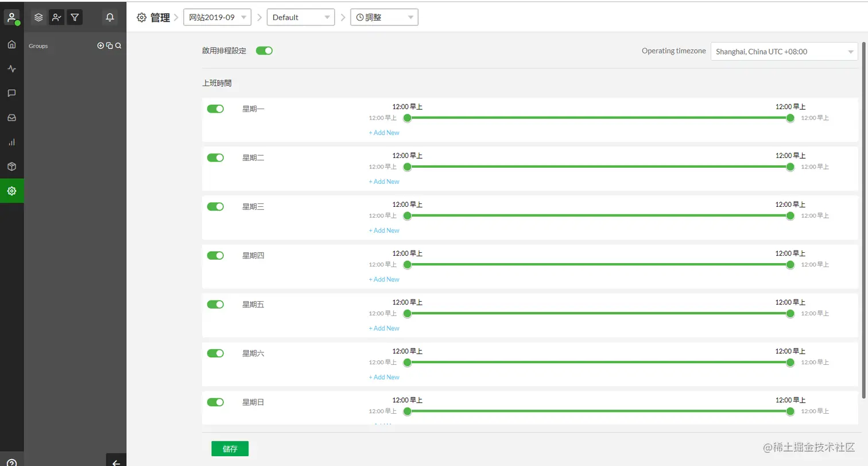
Task: Click the 星期一 slider end handle
Action: [x=790, y=118]
